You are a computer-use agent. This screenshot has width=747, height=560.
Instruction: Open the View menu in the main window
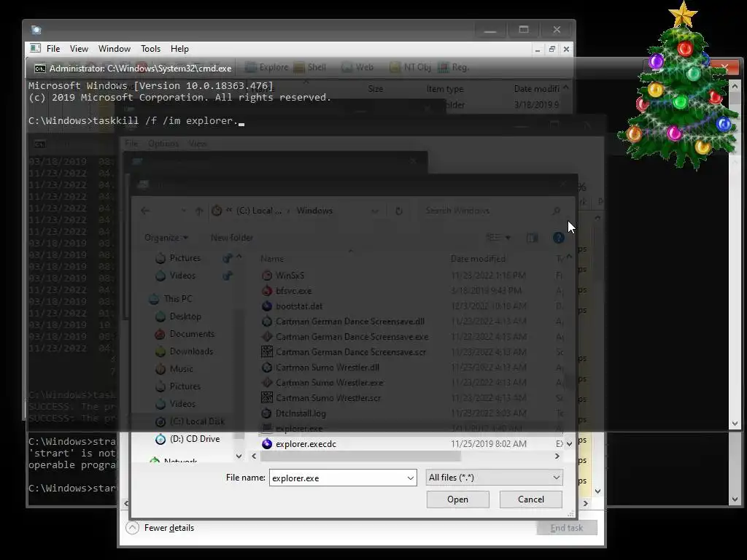coord(79,49)
